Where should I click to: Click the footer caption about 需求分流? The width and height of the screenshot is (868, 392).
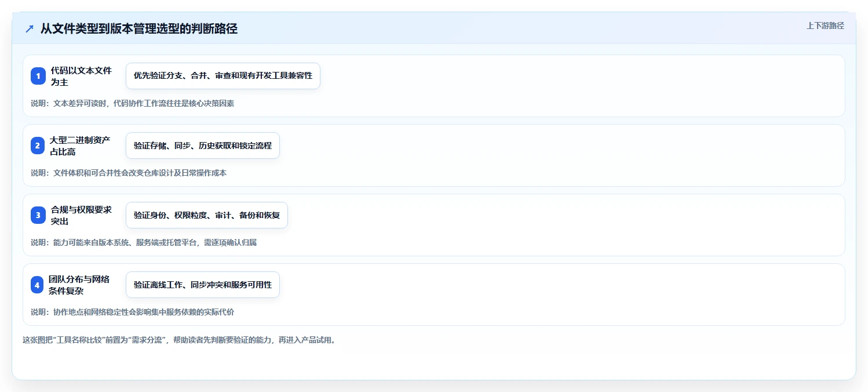click(x=179, y=340)
